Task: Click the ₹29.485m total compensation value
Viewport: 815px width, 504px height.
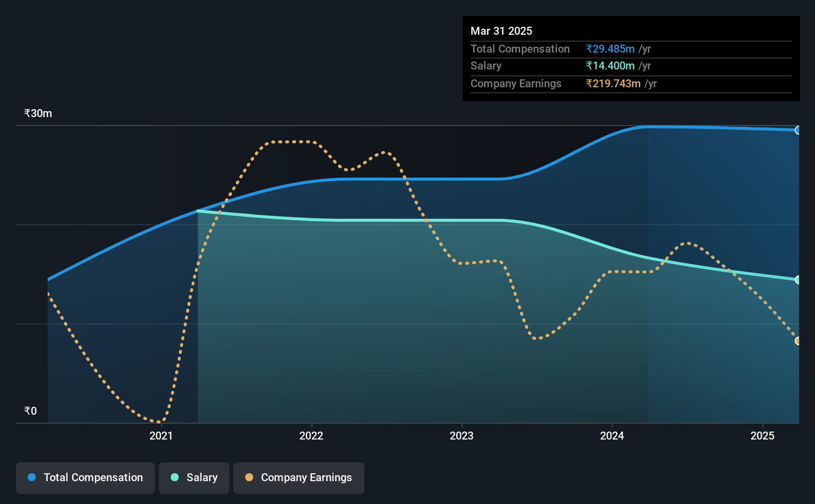Action: tap(610, 49)
